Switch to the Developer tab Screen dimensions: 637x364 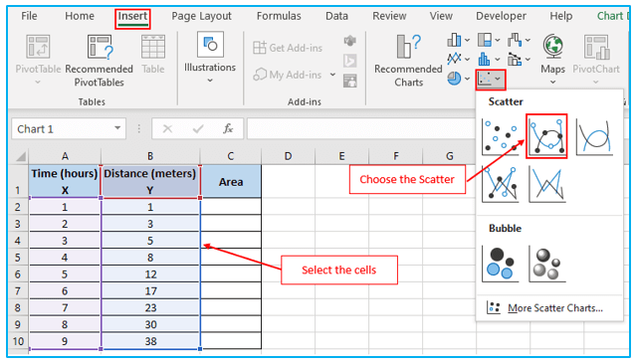pos(501,16)
